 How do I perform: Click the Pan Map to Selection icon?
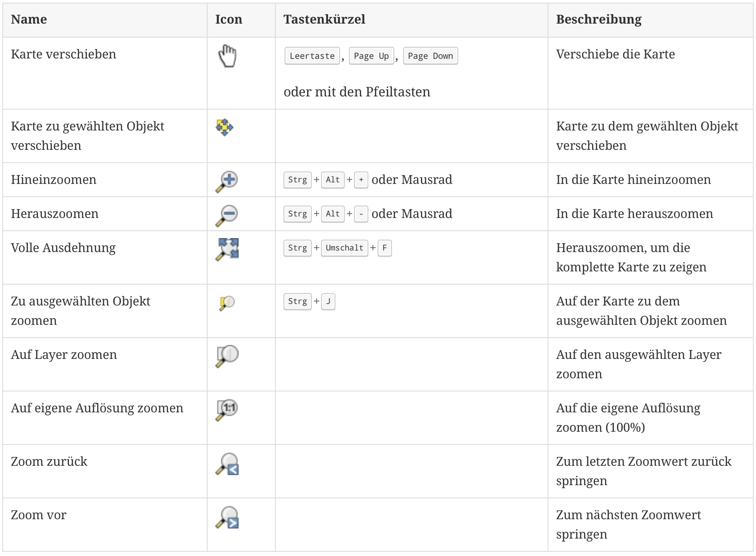click(x=225, y=127)
